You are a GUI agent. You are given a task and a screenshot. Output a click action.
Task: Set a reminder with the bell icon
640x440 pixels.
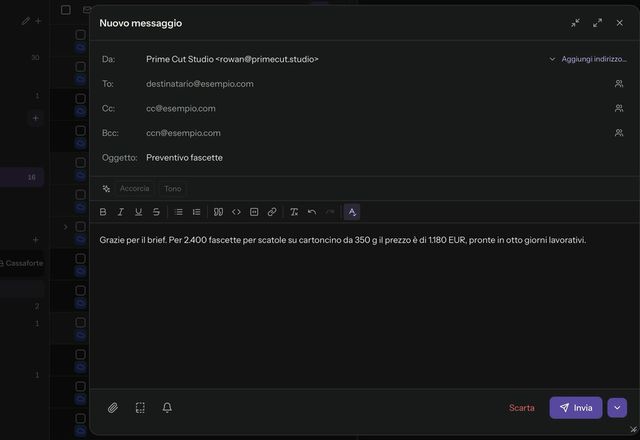point(167,408)
